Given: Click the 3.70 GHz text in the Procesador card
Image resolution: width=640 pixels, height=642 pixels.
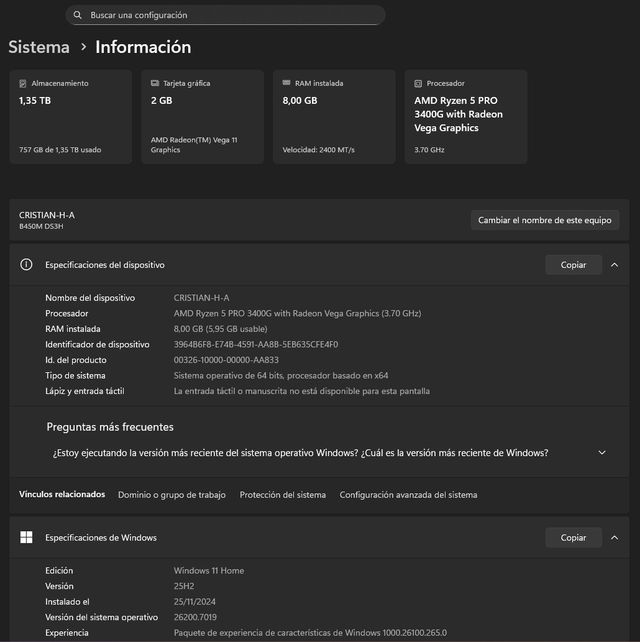Looking at the screenshot, I should [429, 149].
